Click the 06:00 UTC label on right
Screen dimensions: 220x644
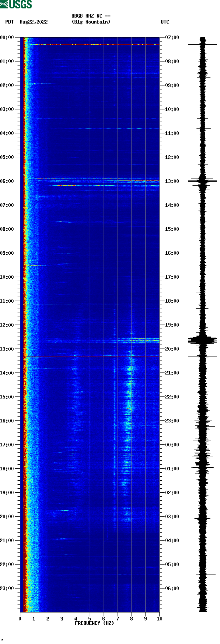click(x=172, y=589)
